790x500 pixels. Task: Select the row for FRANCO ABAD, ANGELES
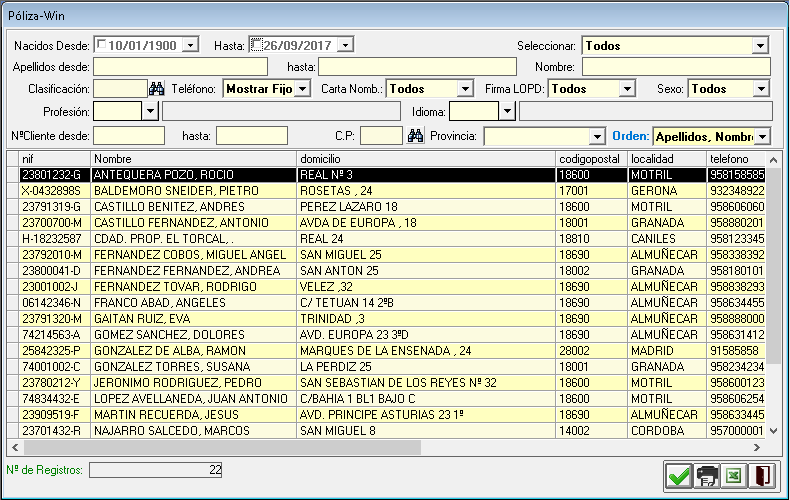point(386,302)
